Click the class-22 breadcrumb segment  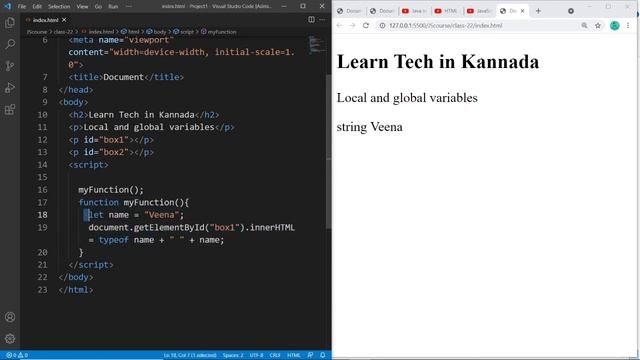click(x=63, y=32)
